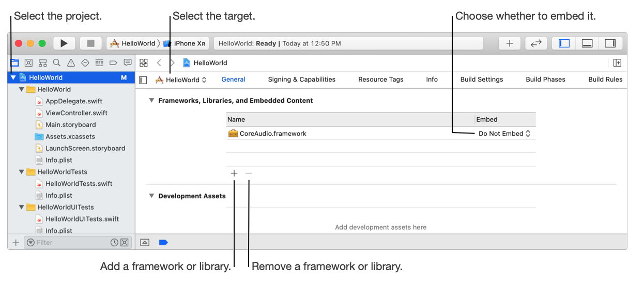Open ViewController.swift in the navigator

pyautogui.click(x=76, y=113)
